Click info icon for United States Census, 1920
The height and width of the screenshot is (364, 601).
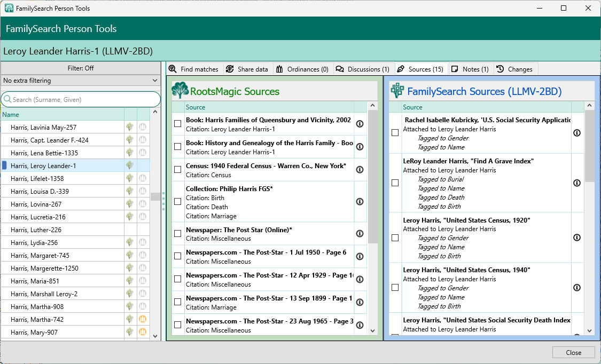pyautogui.click(x=577, y=238)
